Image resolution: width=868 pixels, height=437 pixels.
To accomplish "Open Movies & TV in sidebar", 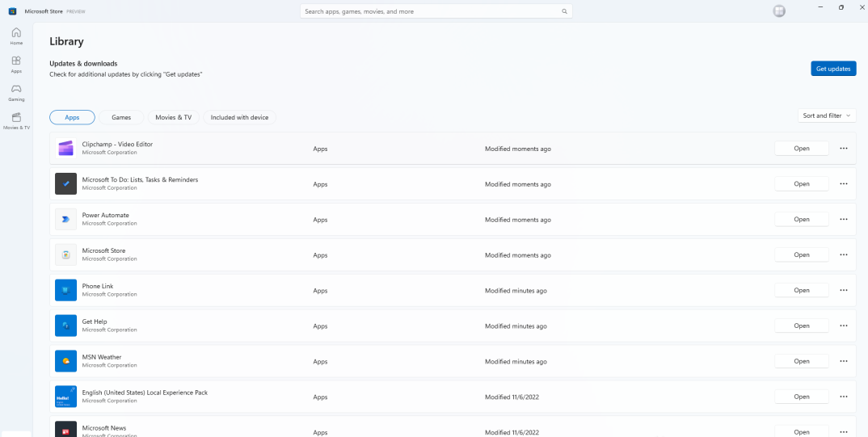I will pyautogui.click(x=16, y=120).
